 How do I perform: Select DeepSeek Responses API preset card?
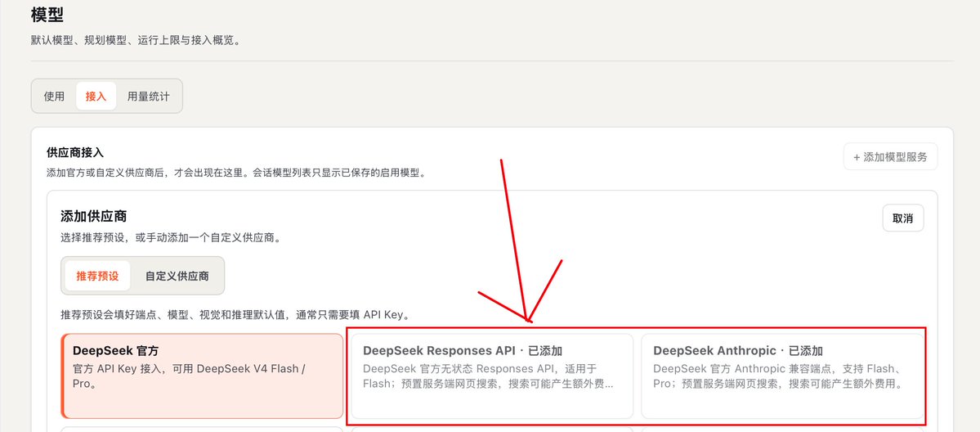(492, 376)
